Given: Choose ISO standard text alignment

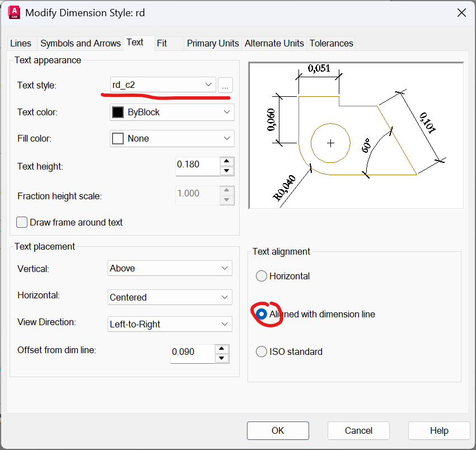Looking at the screenshot, I should pyautogui.click(x=262, y=351).
